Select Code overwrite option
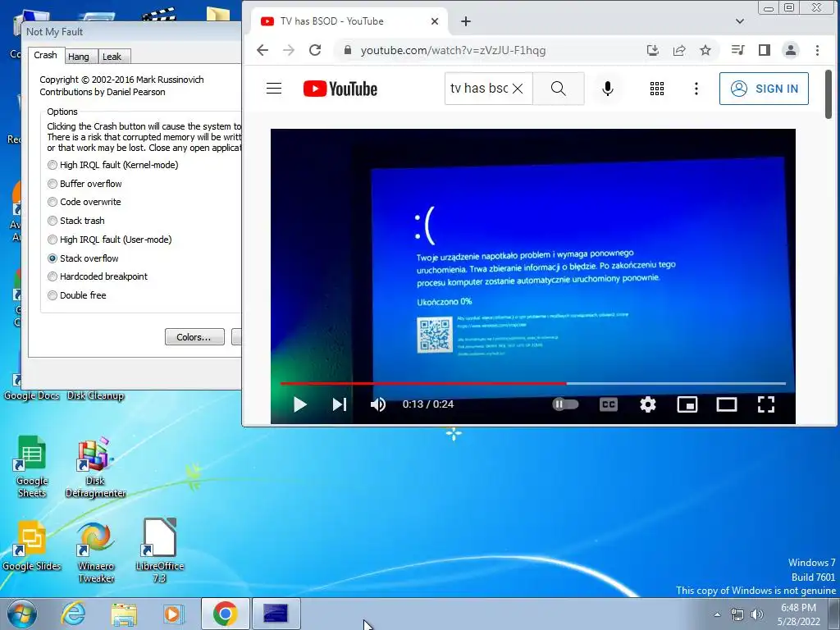This screenshot has height=630, width=840. pos(84,202)
